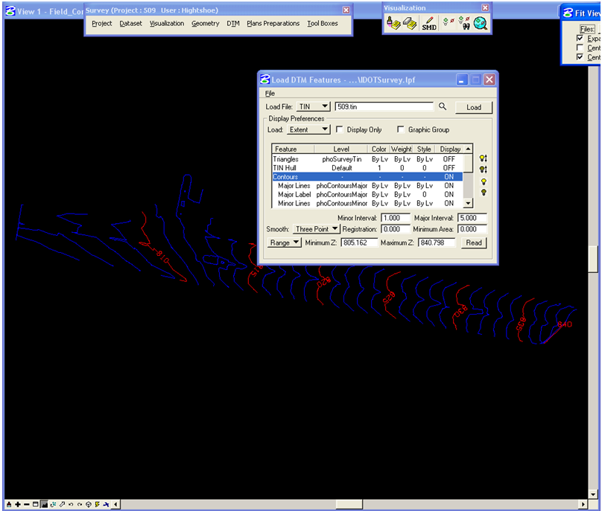Select the Pan View icon

pos(62,504)
